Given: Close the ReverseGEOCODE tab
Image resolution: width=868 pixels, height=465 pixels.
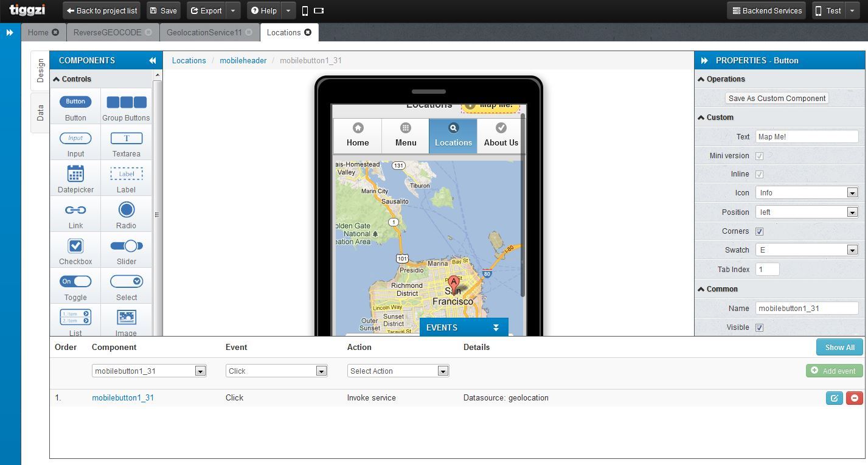Looking at the screenshot, I should pyautogui.click(x=148, y=32).
